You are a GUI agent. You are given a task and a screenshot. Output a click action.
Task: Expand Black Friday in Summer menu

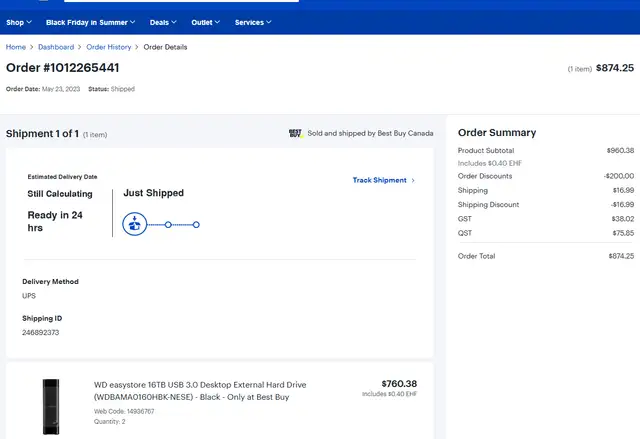point(90,22)
